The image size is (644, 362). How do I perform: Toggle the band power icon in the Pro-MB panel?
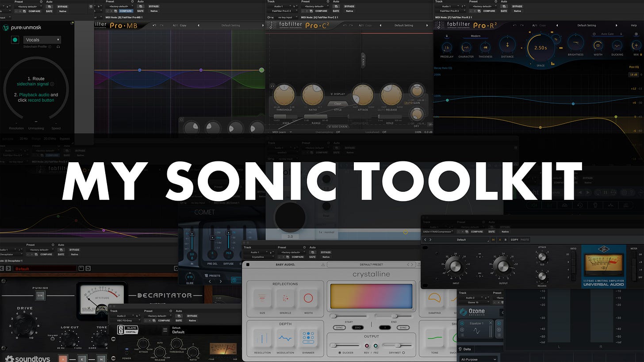pos(182,120)
